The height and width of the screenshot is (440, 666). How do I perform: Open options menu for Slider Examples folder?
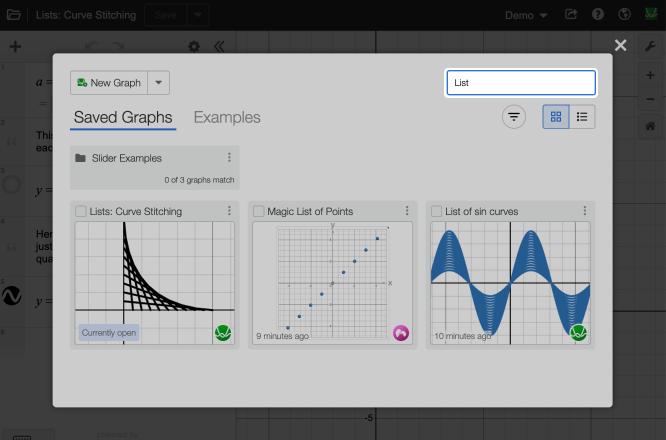click(x=229, y=158)
